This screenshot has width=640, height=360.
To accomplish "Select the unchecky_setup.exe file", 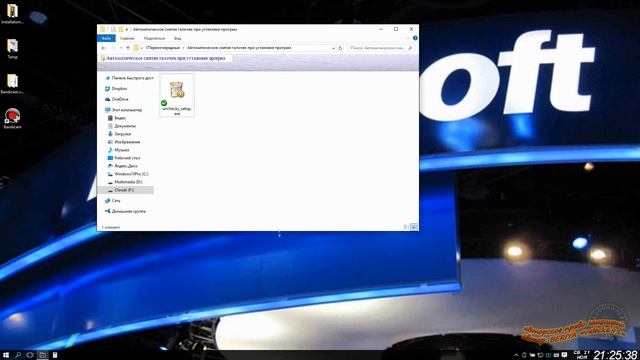I will 177,96.
